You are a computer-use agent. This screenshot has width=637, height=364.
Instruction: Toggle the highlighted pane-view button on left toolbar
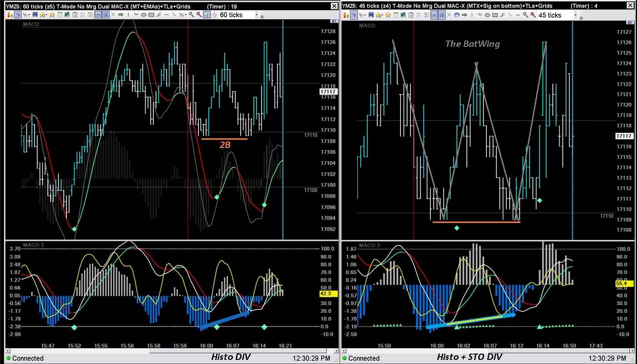click(x=97, y=15)
